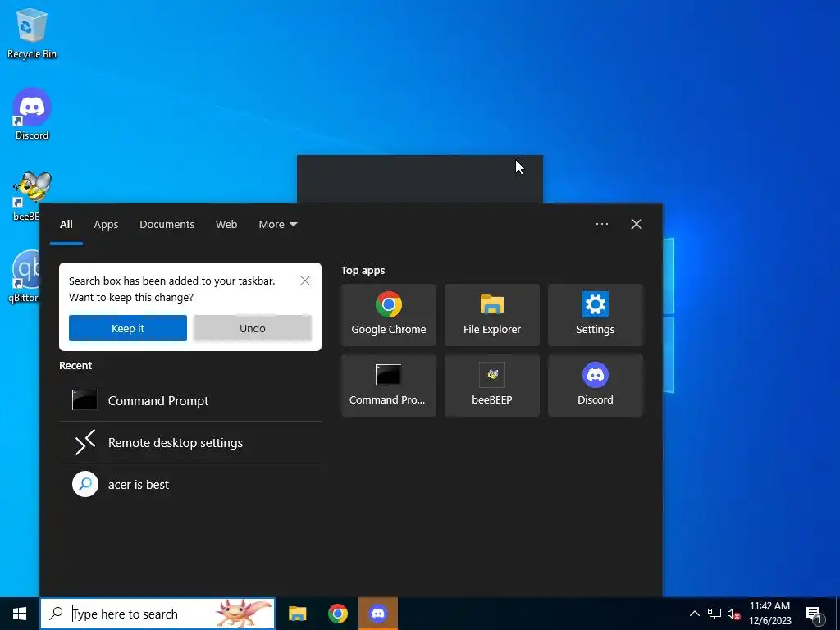Image resolution: width=840 pixels, height=630 pixels.
Task: Click the muted volume tray icon
Action: [x=734, y=614]
